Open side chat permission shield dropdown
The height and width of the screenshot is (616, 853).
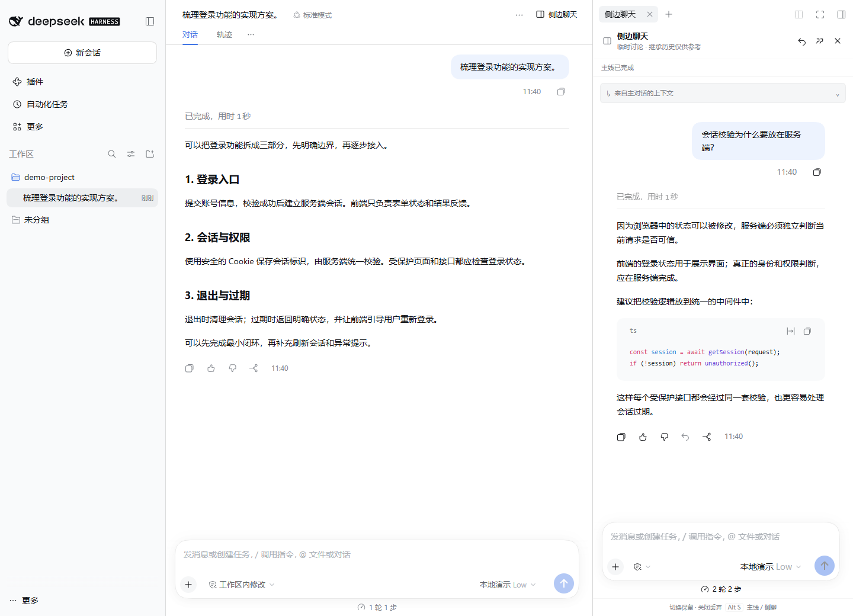[x=642, y=567]
